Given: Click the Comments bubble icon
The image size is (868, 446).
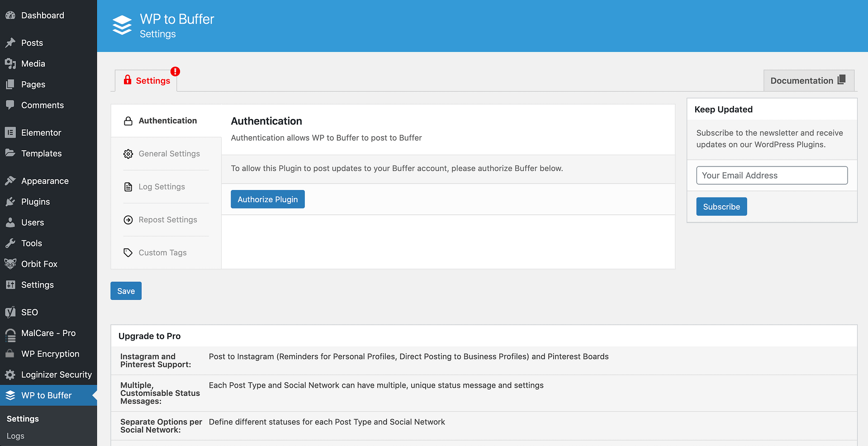Looking at the screenshot, I should click(10, 105).
